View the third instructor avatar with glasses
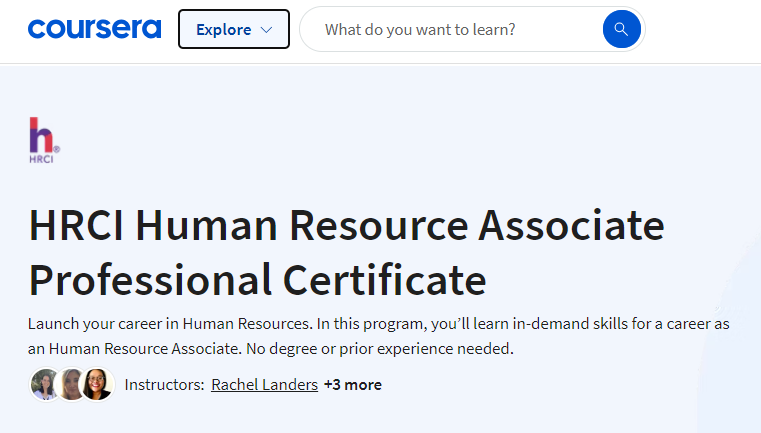 (97, 384)
